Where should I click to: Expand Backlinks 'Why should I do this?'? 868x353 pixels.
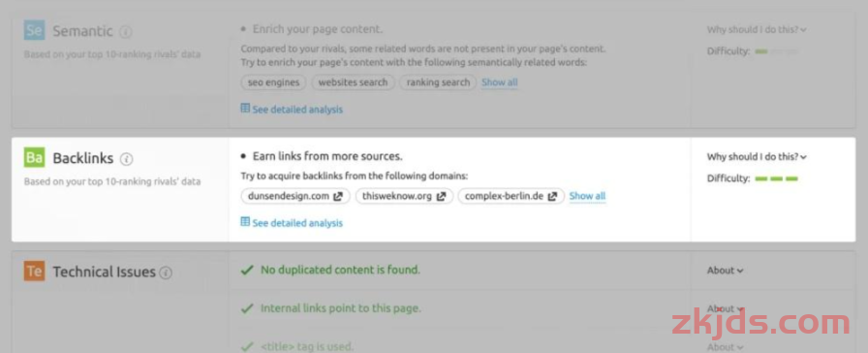click(757, 157)
